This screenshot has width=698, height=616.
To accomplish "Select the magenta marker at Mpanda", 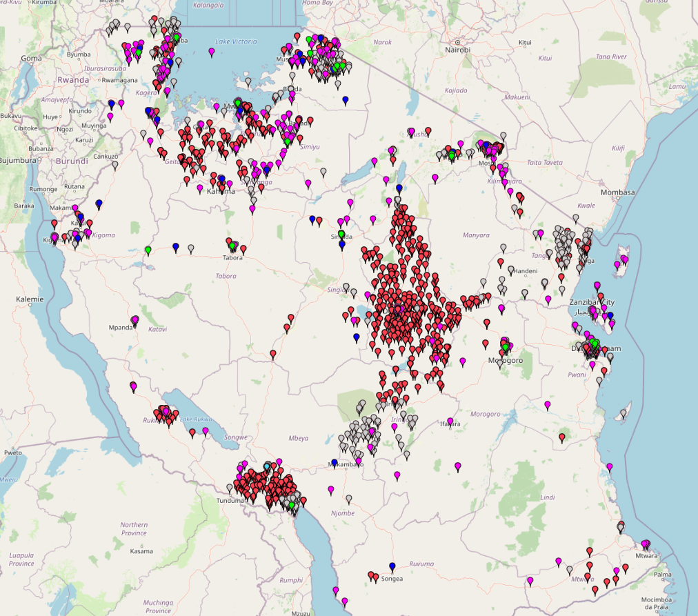I will [x=135, y=320].
